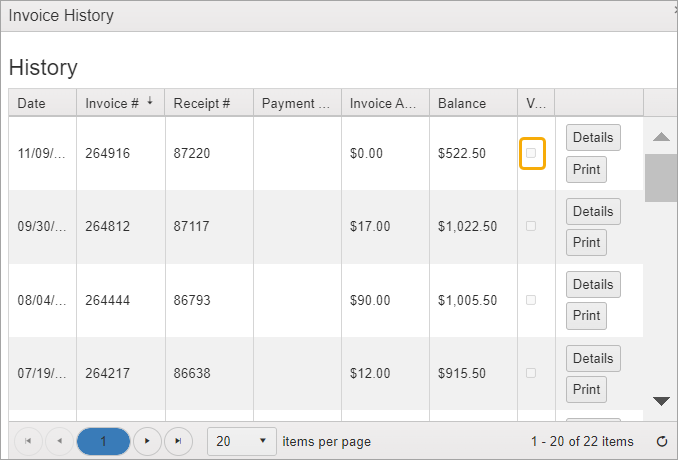Open Details for invoice 264217
Screen dimensions: 678x460
pos(593,358)
